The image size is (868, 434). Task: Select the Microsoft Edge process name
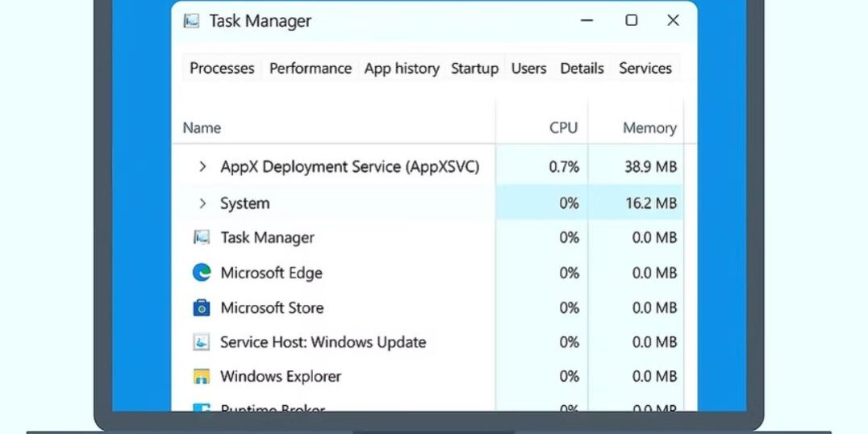(271, 273)
